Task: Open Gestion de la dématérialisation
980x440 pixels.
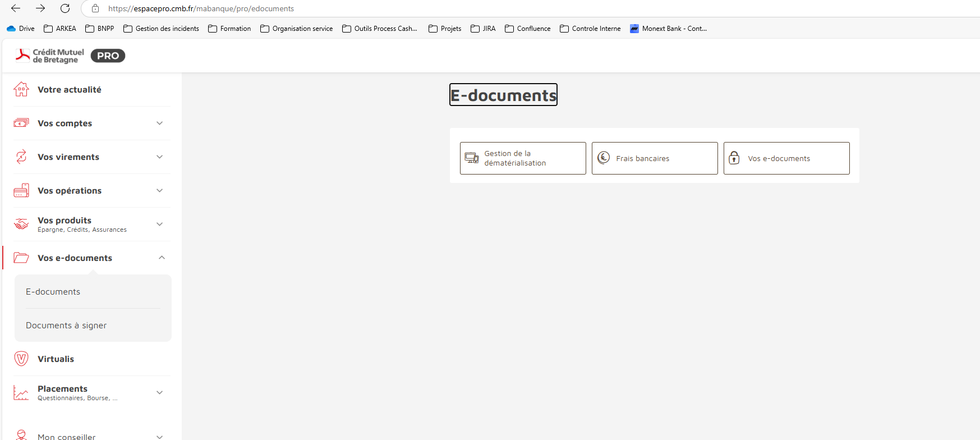Action: [x=523, y=158]
